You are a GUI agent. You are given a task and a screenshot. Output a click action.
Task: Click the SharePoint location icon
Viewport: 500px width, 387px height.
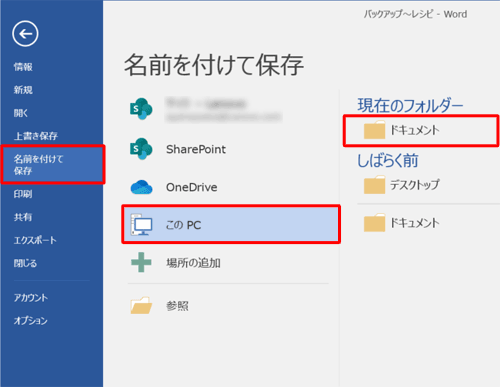tap(141, 149)
